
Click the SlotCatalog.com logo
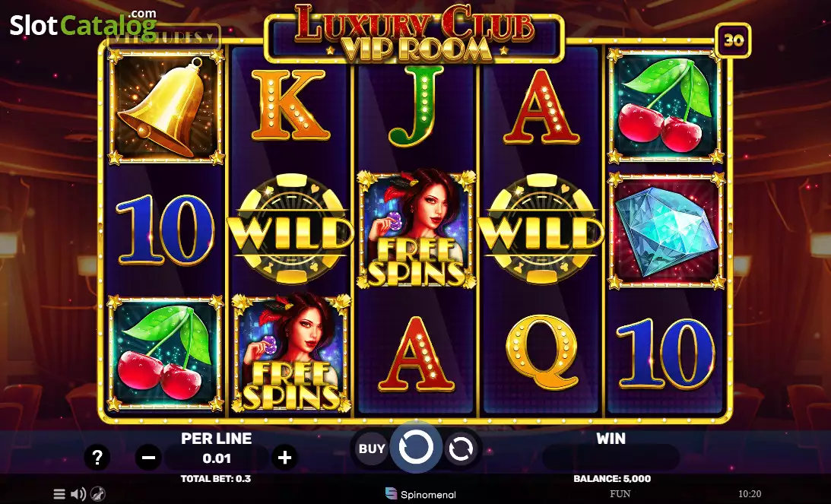coord(83,23)
